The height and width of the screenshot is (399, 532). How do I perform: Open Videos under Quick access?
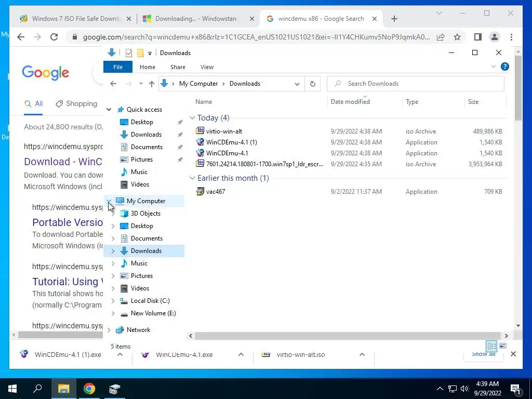(140, 184)
